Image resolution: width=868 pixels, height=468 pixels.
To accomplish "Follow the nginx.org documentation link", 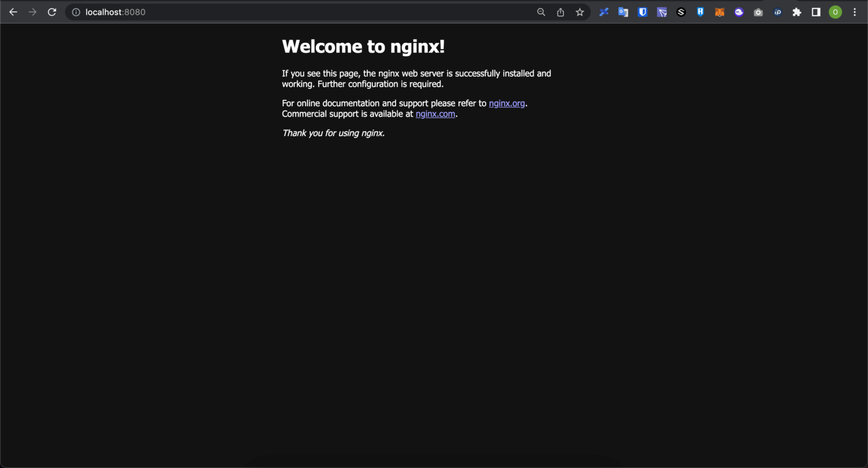I will [x=506, y=103].
